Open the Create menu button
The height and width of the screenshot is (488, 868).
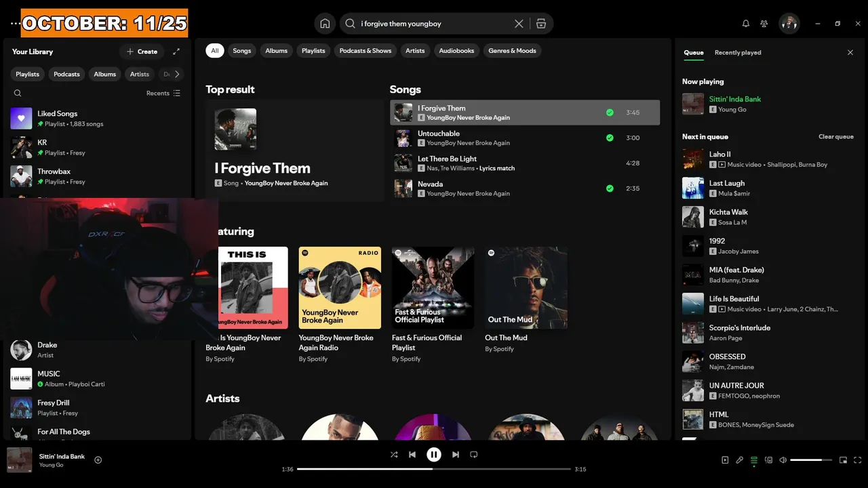[x=142, y=52]
